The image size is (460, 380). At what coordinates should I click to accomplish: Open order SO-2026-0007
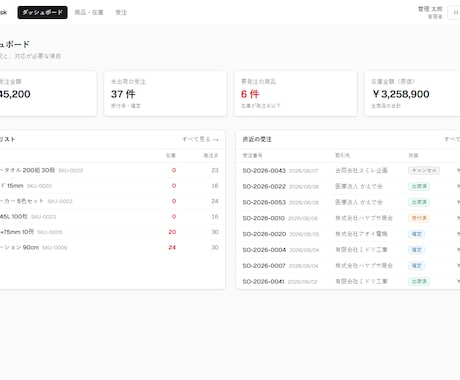point(264,266)
